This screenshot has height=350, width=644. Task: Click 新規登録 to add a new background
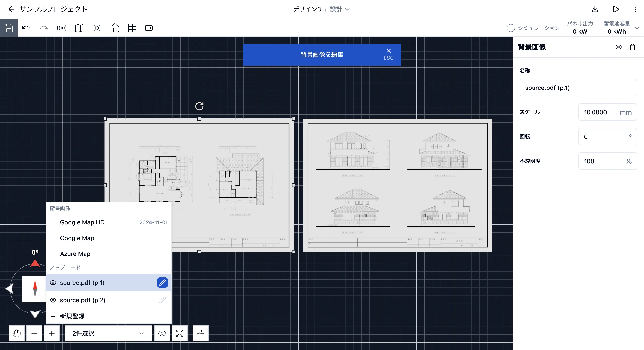(x=108, y=316)
